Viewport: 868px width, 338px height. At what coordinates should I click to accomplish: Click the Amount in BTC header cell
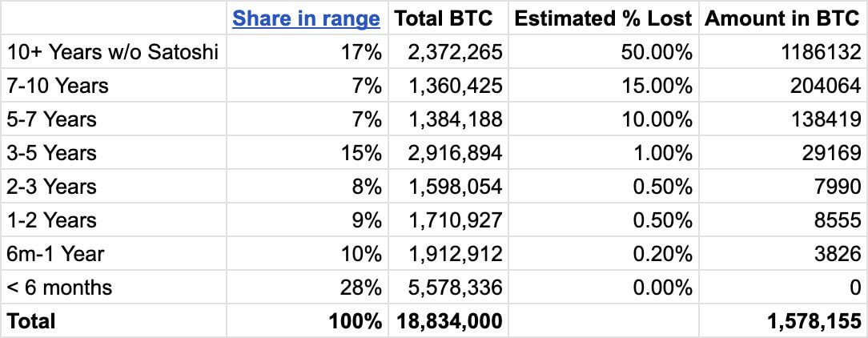click(782, 18)
